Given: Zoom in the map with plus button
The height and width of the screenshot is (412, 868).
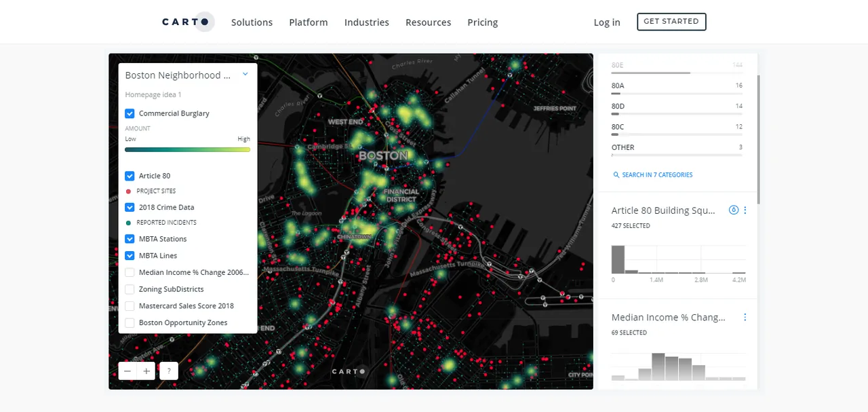Looking at the screenshot, I should click(x=146, y=371).
